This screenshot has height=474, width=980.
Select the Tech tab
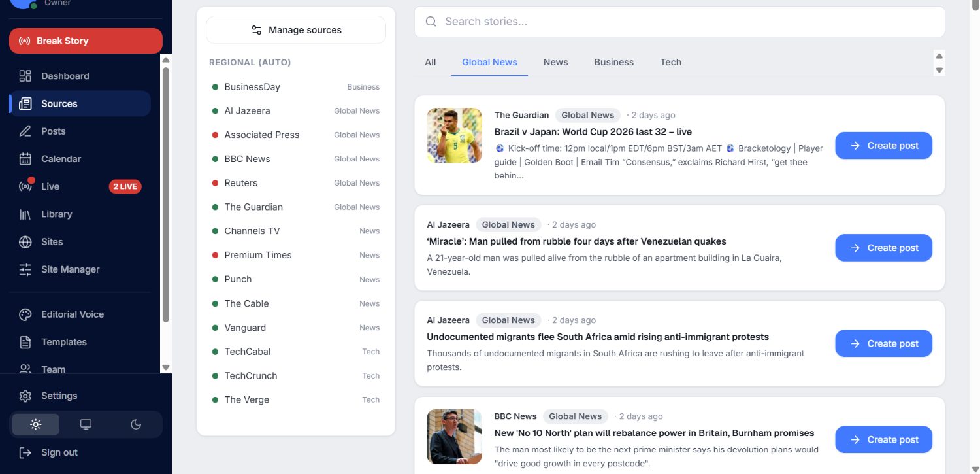[670, 62]
